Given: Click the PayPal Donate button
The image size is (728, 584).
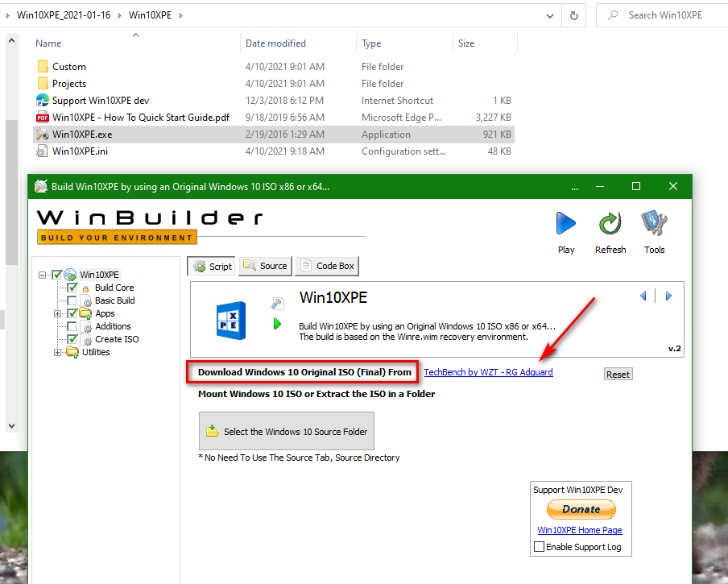Looking at the screenshot, I should tap(581, 509).
